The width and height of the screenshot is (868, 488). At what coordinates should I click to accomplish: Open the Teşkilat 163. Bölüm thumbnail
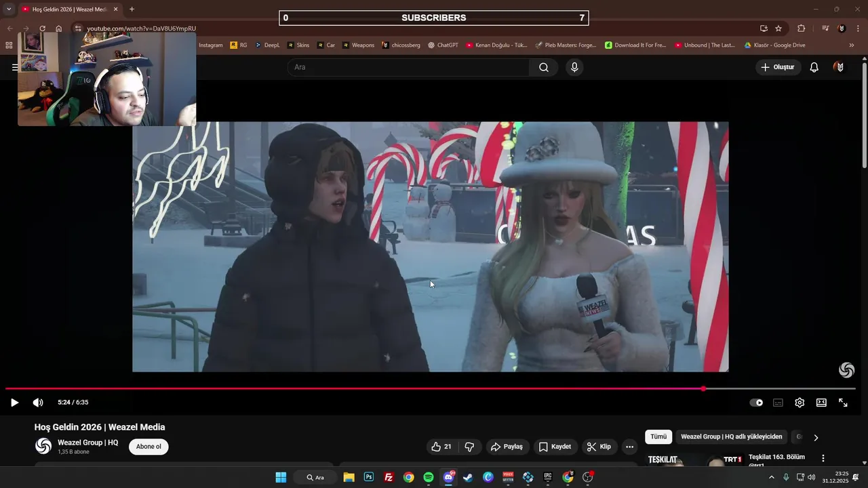point(695,460)
